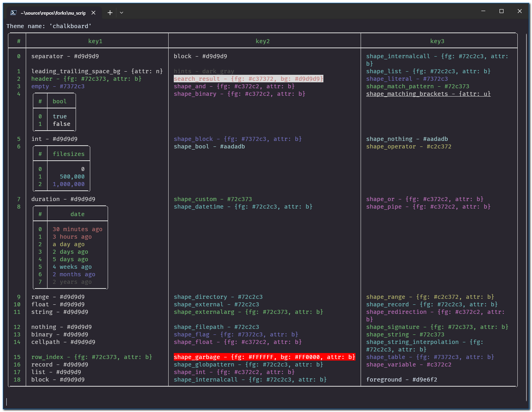Click the key3 column header

[x=437, y=41]
